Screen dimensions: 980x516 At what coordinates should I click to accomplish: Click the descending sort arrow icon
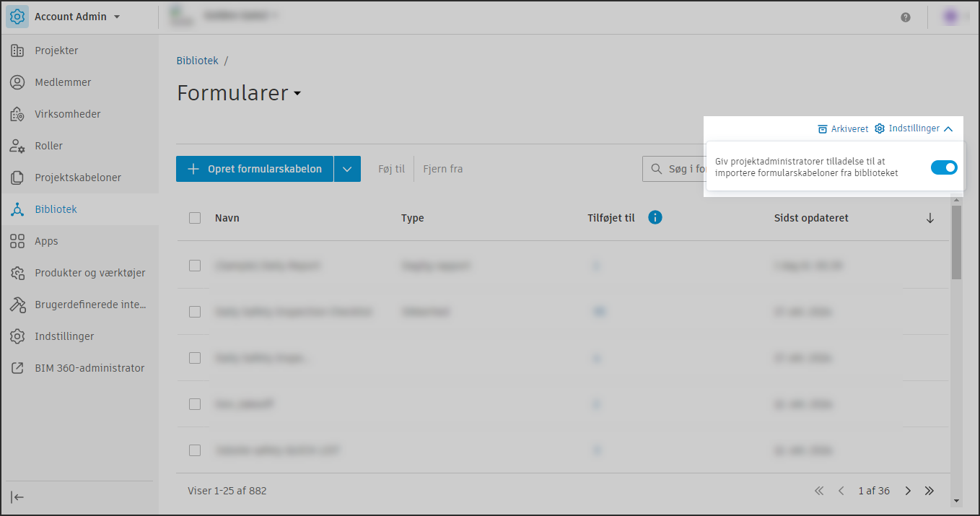coord(930,218)
